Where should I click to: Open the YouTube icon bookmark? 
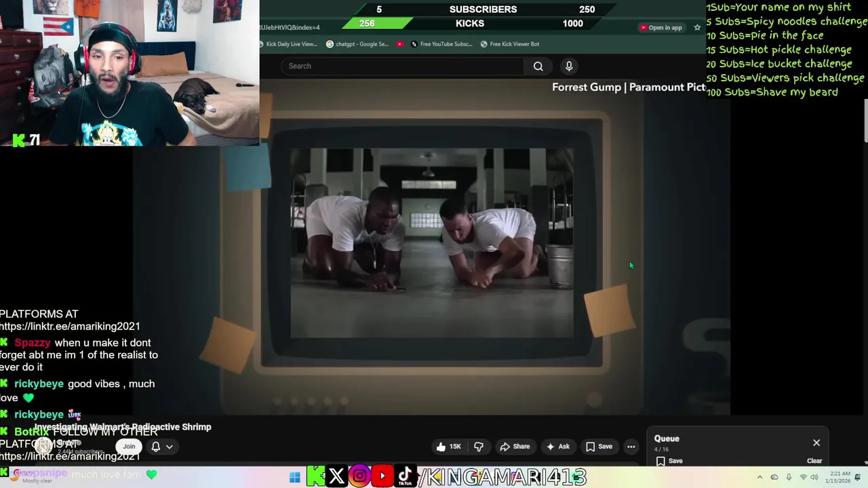[399, 44]
